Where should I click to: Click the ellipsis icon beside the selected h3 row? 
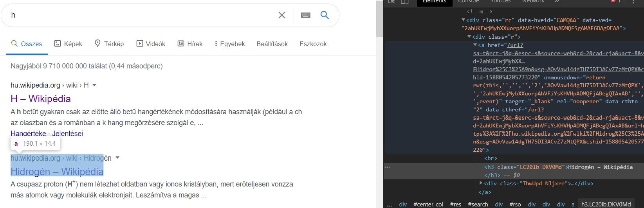coord(387,167)
